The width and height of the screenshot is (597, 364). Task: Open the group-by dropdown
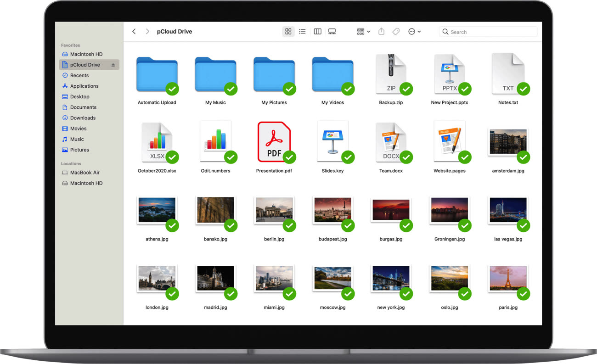click(363, 32)
